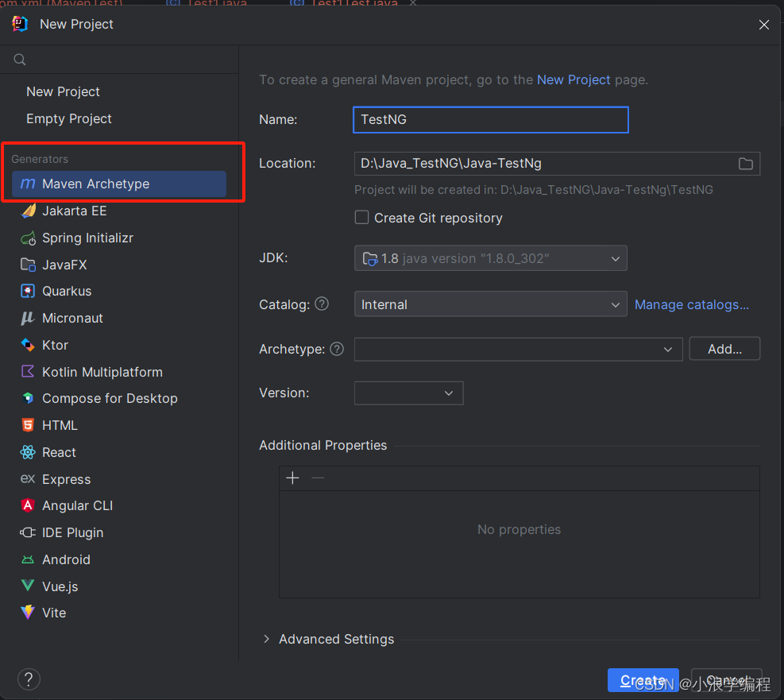The image size is (784, 700).
Task: Click the Micronaut mu icon
Action: [28, 318]
